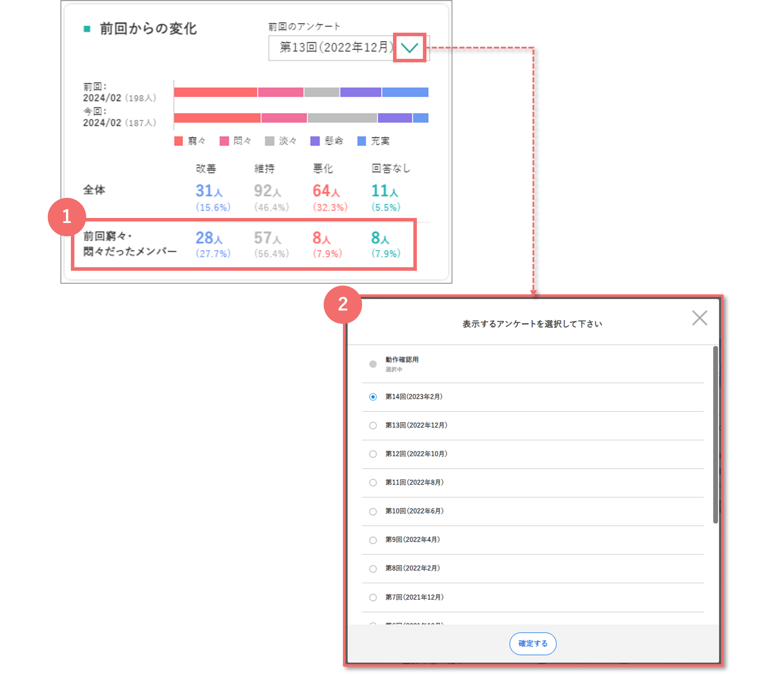Select radio 第7回(2021年12月)
The width and height of the screenshot is (784, 674).
373,597
